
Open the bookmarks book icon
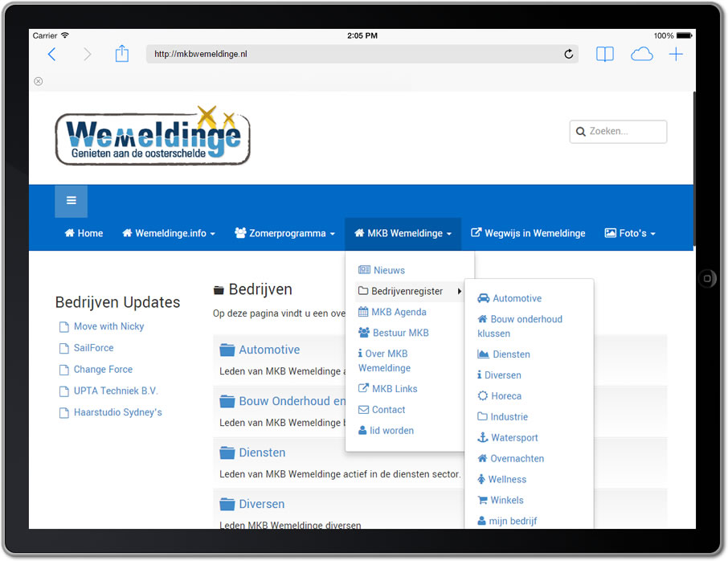pos(604,54)
